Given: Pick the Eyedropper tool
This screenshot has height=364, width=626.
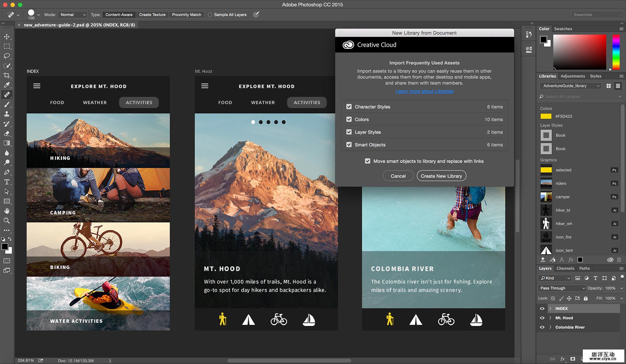Looking at the screenshot, I should [x=7, y=85].
